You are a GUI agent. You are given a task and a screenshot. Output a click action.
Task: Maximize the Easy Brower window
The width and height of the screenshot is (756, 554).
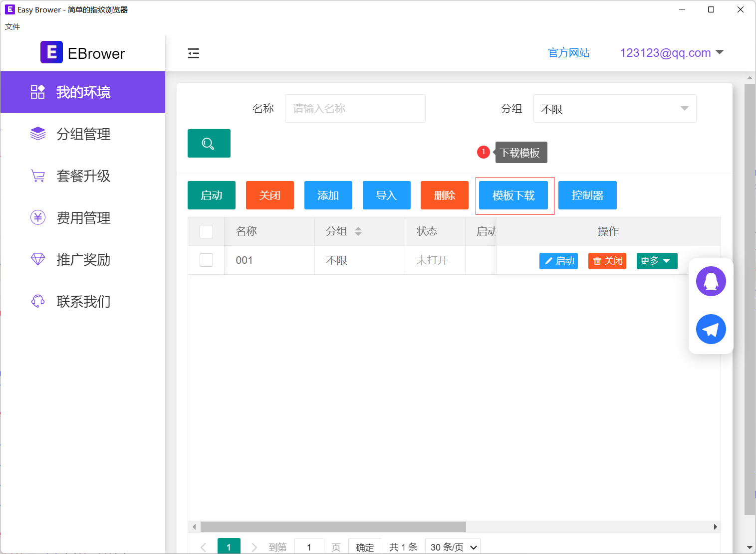tap(711, 9)
